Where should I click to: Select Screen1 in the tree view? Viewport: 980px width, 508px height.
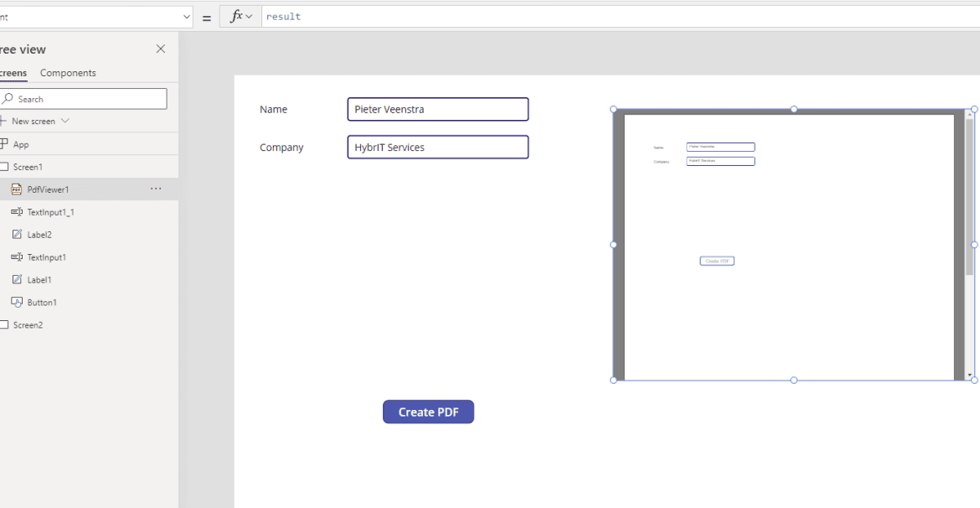[89, 167]
